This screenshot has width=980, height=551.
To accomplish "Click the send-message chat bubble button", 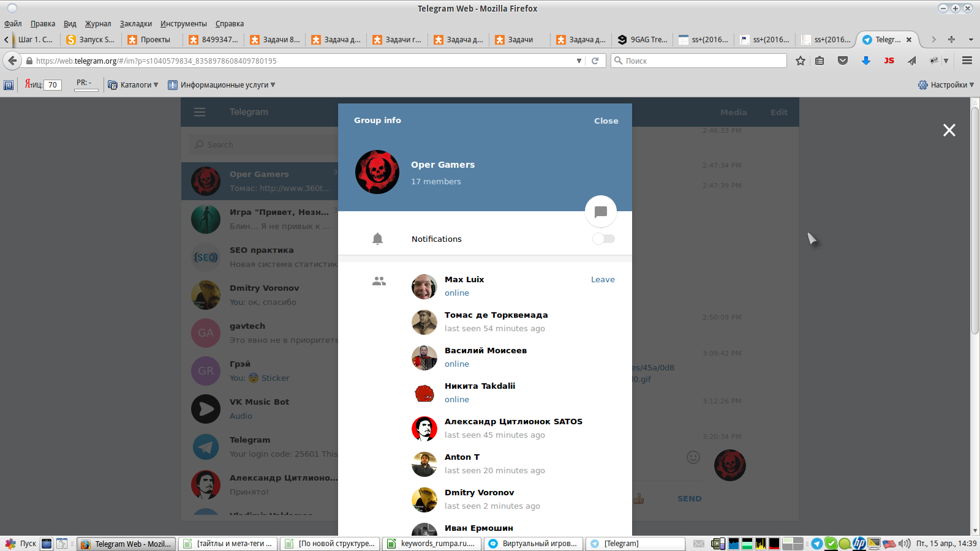I will click(x=601, y=211).
